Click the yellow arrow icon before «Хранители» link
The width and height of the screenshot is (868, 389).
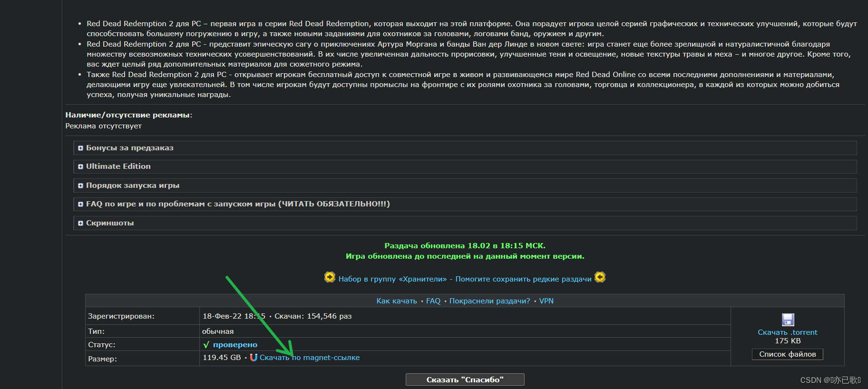[330, 277]
